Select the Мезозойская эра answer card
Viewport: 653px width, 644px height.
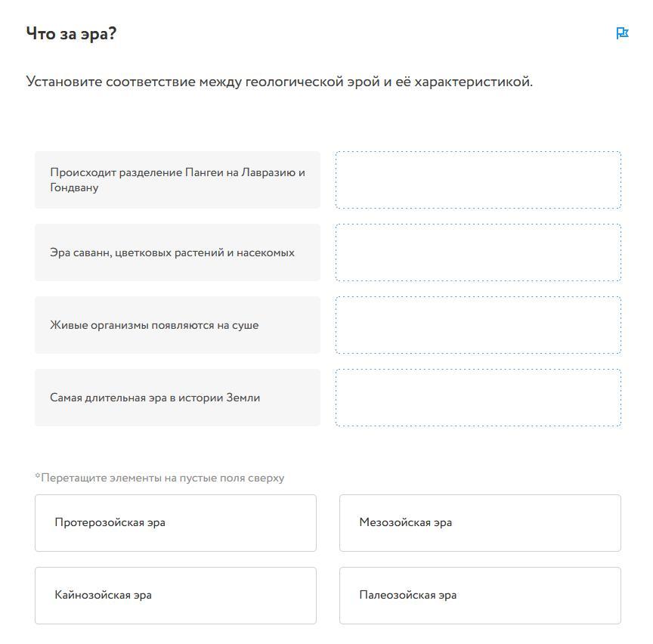point(480,522)
